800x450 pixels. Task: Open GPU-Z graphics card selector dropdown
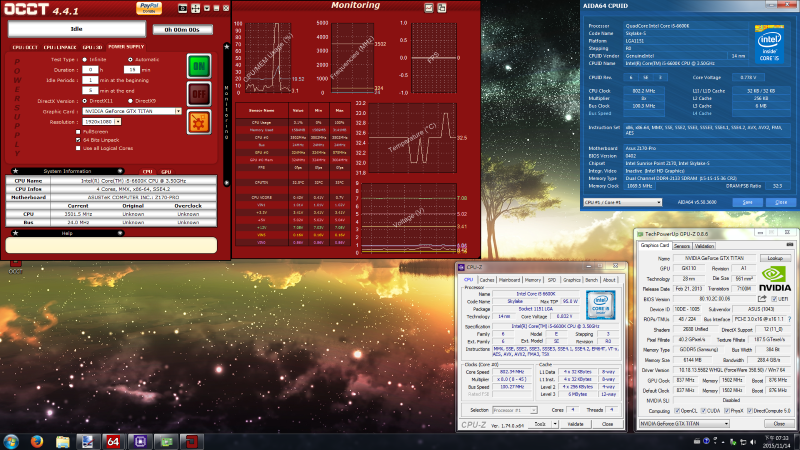(x=684, y=423)
